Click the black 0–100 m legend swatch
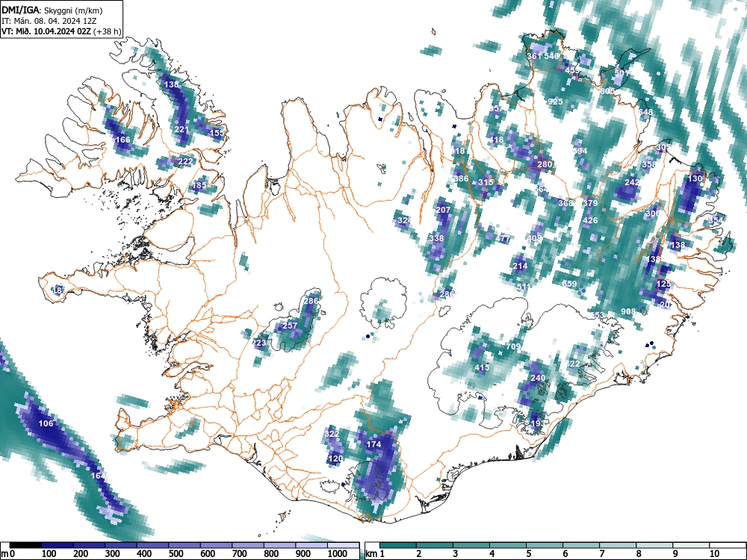Screen dimensions: 747x560 pyautogui.click(x=25, y=545)
